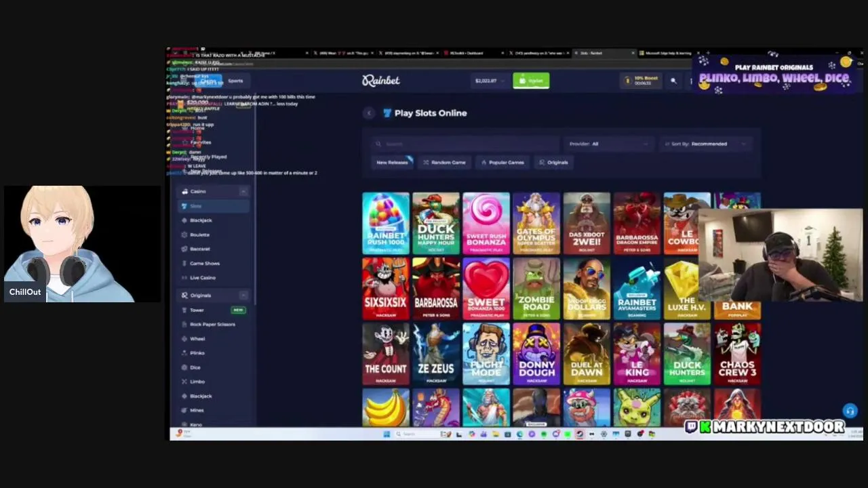Filter by New Releases chip

click(392, 163)
